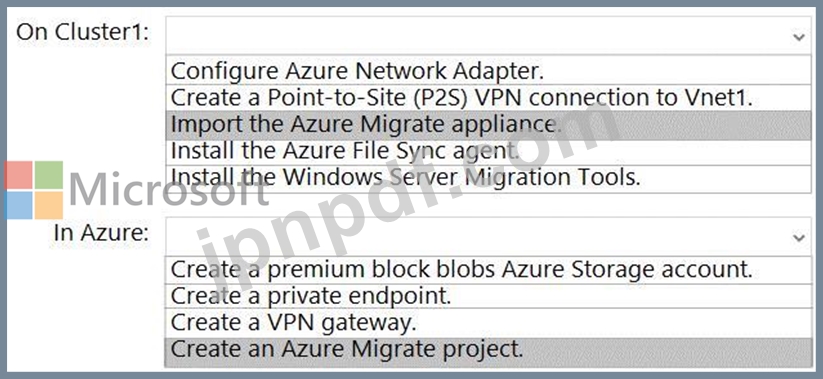Pick Install the Azure File Sync agent
The width and height of the screenshot is (823, 379).
pyautogui.click(x=489, y=152)
